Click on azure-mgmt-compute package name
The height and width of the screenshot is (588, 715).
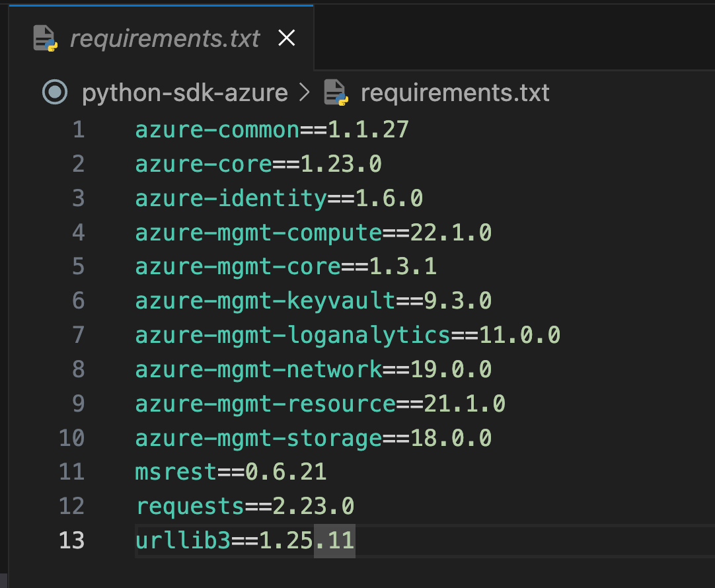pyautogui.click(x=258, y=233)
